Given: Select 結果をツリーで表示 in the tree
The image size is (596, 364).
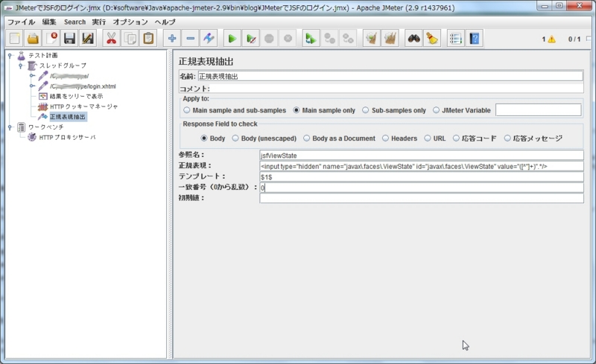Looking at the screenshot, I should [x=76, y=97].
